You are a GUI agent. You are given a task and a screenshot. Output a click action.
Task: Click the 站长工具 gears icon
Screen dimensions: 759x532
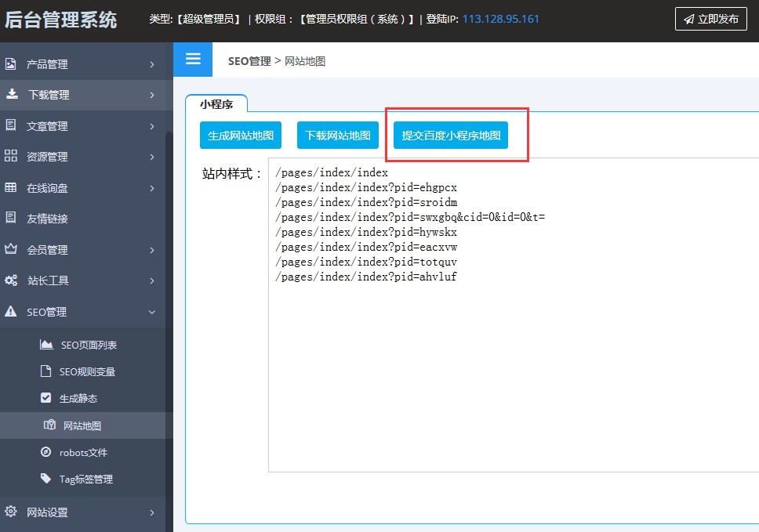point(11,280)
